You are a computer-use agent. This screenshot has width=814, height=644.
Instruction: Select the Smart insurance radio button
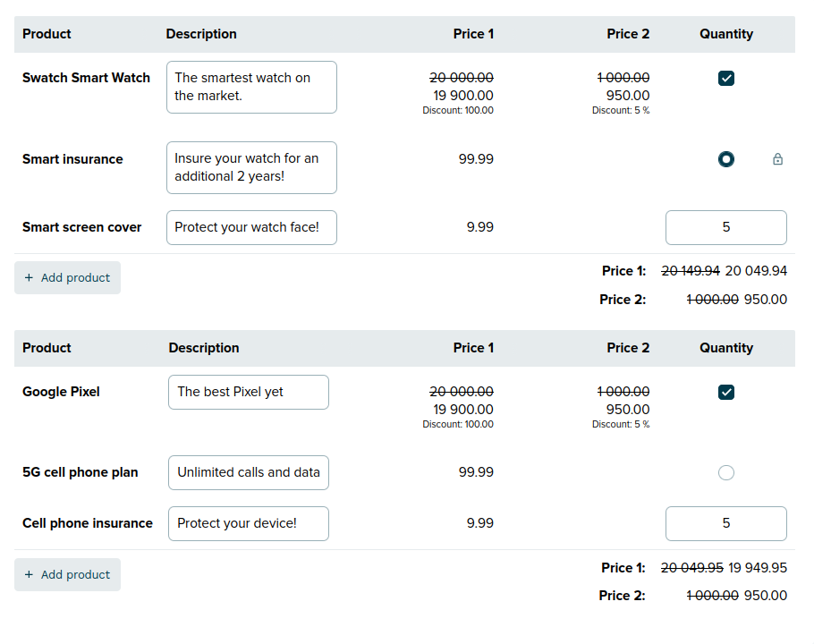coord(726,159)
